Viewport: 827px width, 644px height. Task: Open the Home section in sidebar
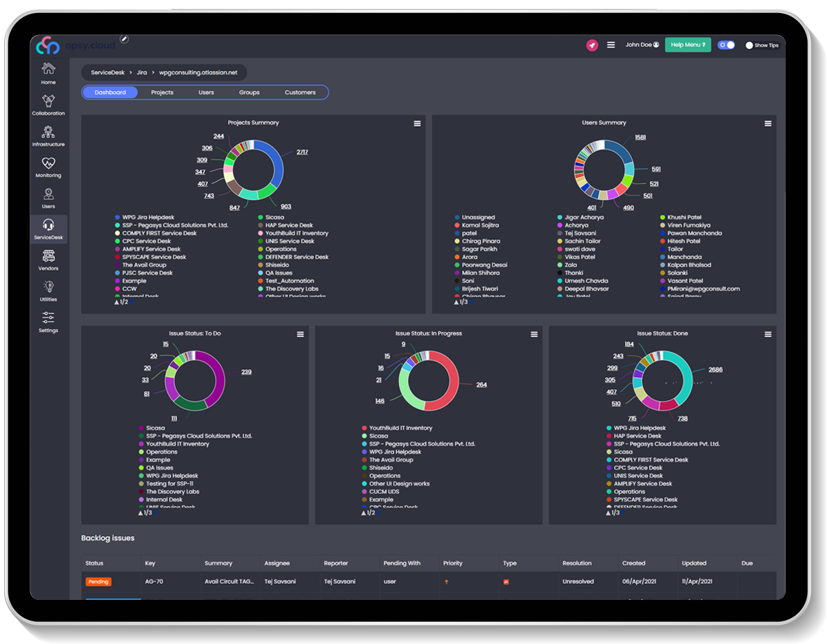[48, 72]
